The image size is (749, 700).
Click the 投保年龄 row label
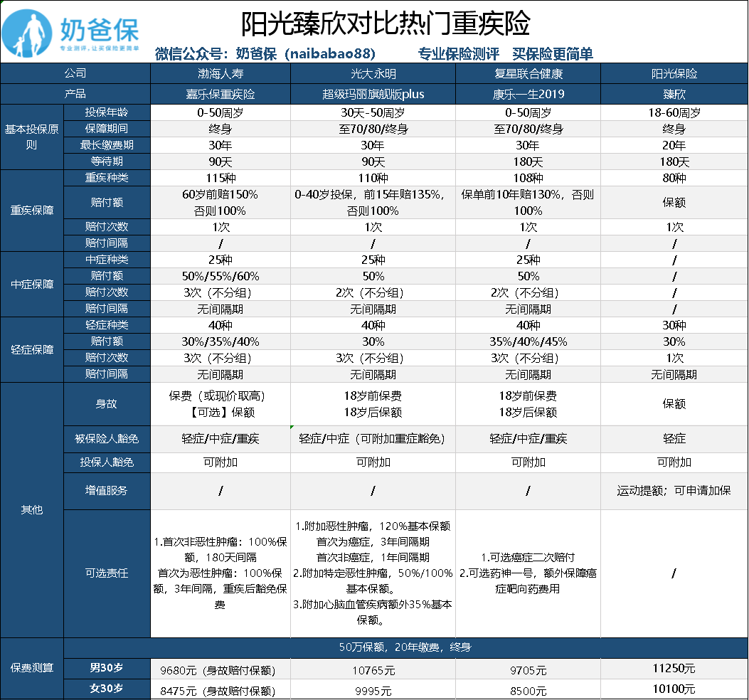(x=107, y=112)
